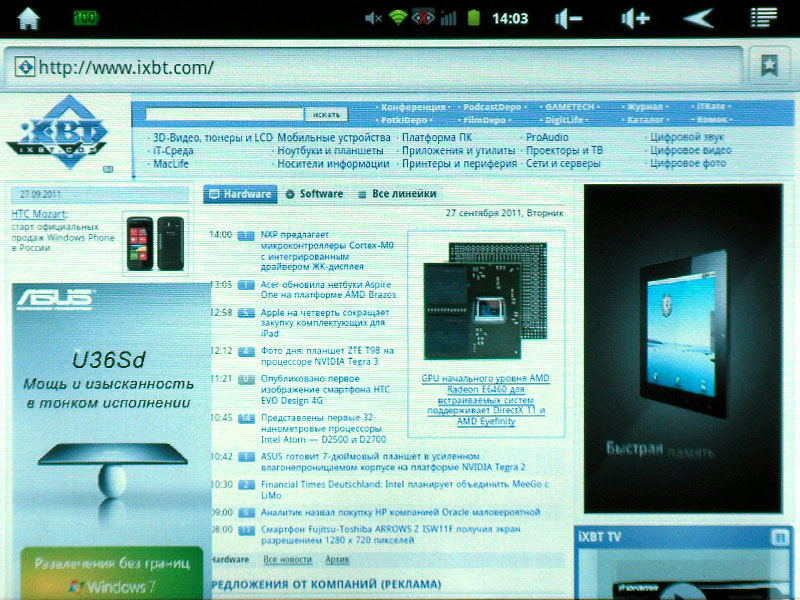Pause the iXBT TV widget
This screenshot has height=600, width=800.
pyautogui.click(x=780, y=537)
